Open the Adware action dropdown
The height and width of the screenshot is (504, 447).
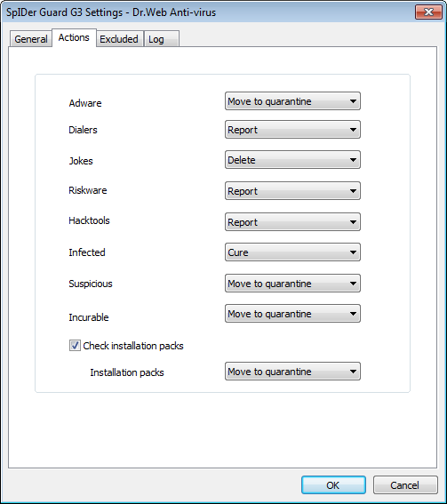[x=292, y=101]
